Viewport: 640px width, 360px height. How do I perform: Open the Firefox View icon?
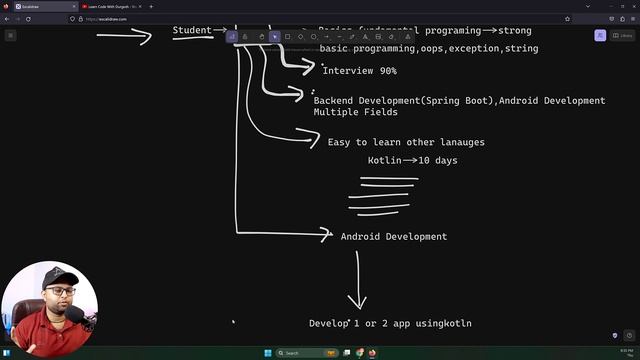[x=6, y=7]
